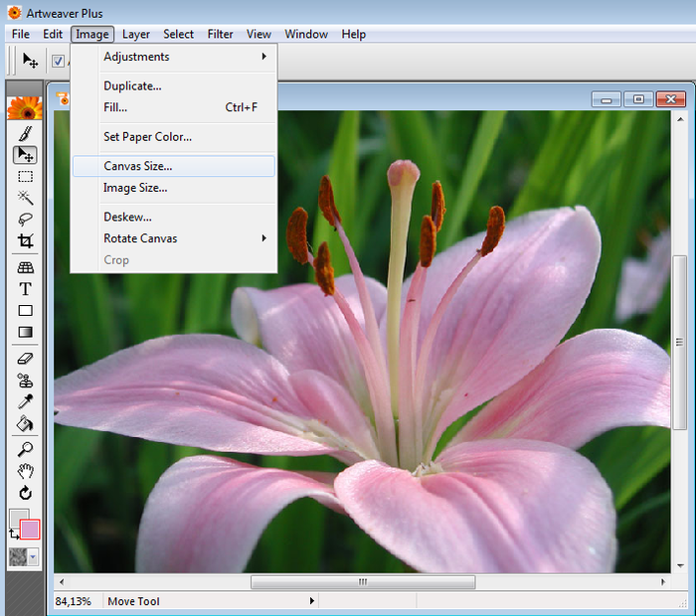Screen dimensions: 696x616
Task: Select the Eraser tool
Action: tap(25, 359)
